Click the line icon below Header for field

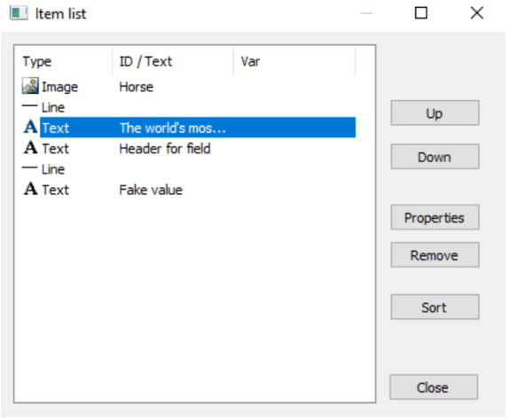click(29, 167)
